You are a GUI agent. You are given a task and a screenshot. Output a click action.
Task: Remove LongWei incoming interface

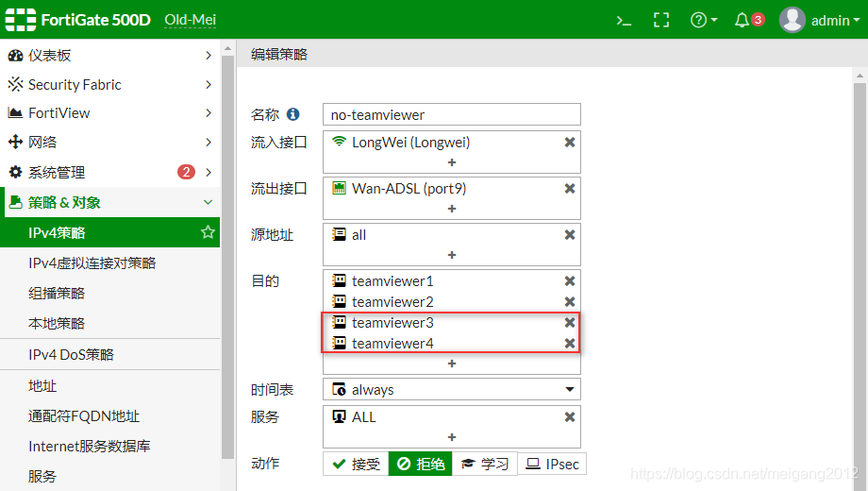pyautogui.click(x=569, y=143)
